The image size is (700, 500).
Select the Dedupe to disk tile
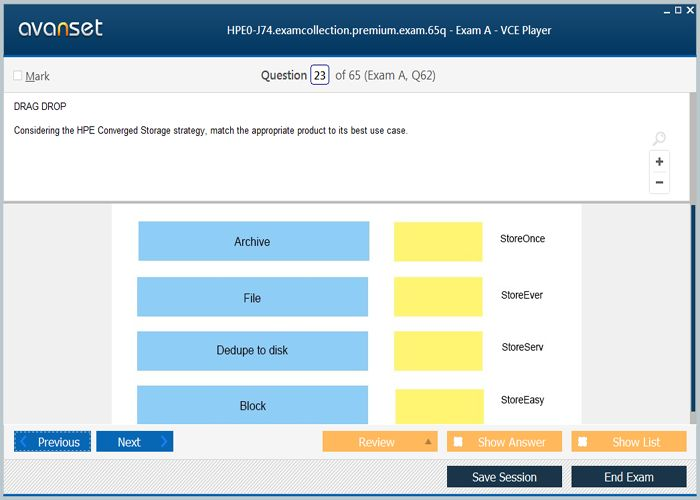point(252,351)
